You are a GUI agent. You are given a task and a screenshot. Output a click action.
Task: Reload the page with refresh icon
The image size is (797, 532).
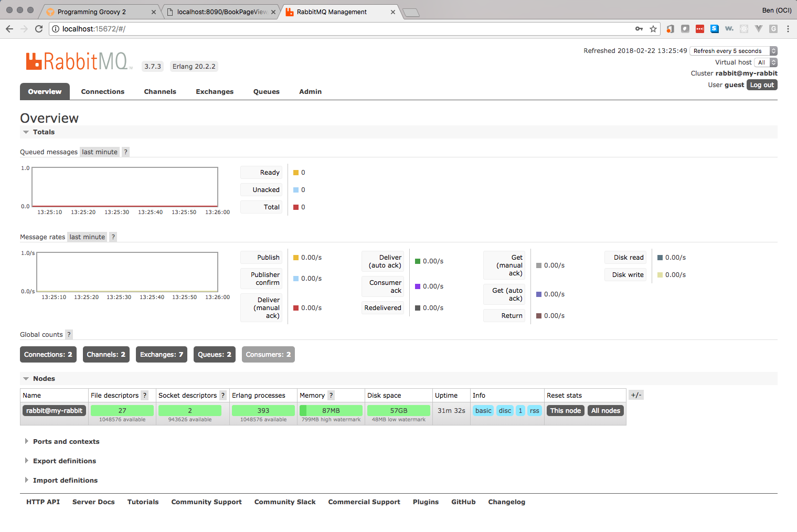click(39, 29)
